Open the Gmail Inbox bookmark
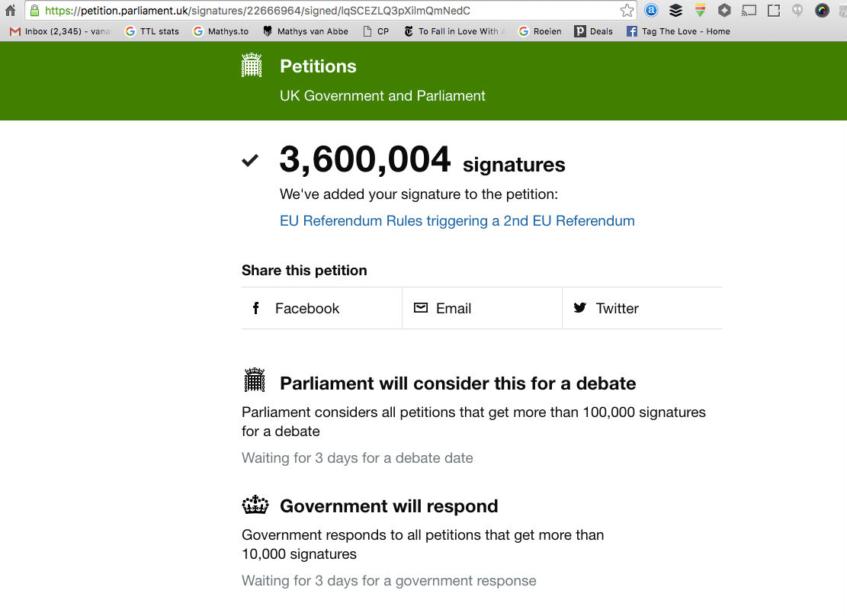847x616 pixels. click(61, 31)
